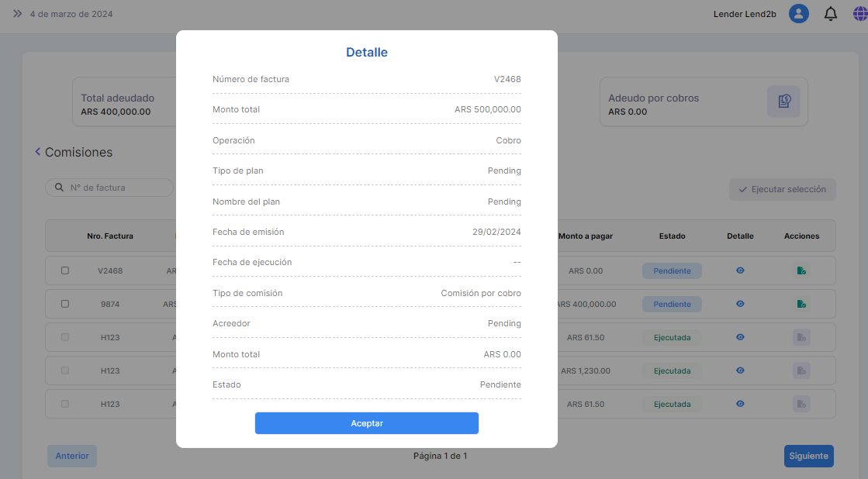The width and height of the screenshot is (868, 479).
Task: View details eye icon for invoice 9874
Action: coord(740,304)
